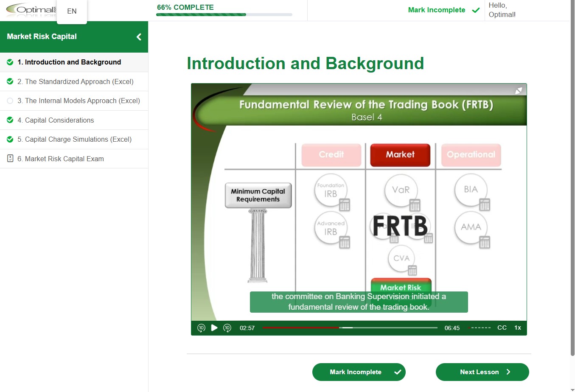575x392 pixels.
Task: Skip forward 10 seconds in video
Action: pyautogui.click(x=227, y=328)
